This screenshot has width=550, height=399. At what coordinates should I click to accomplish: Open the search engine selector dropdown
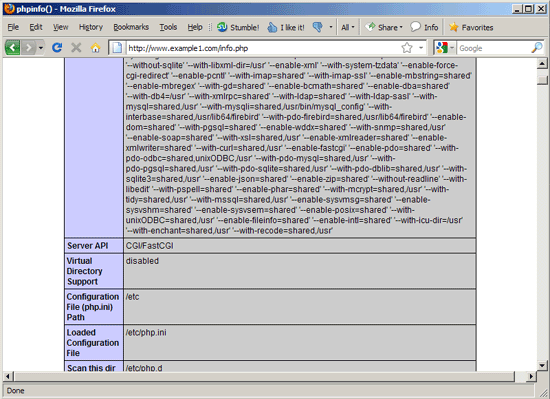point(444,47)
